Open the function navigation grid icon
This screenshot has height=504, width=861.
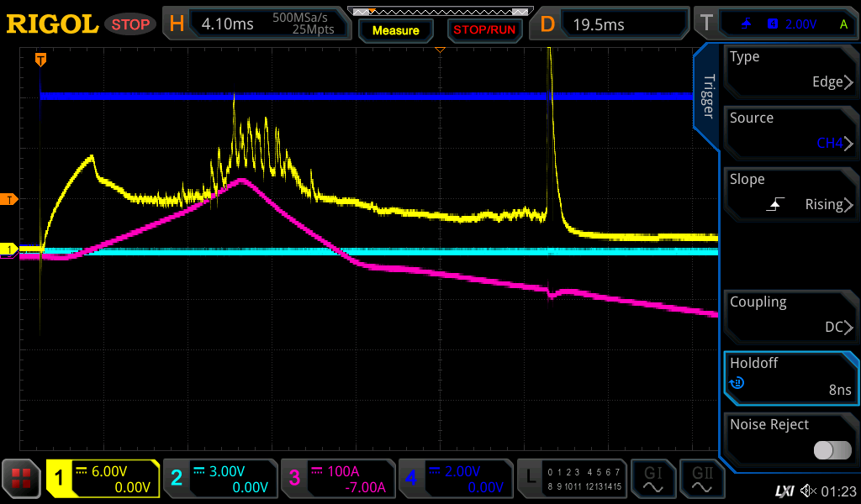pyautogui.click(x=21, y=479)
